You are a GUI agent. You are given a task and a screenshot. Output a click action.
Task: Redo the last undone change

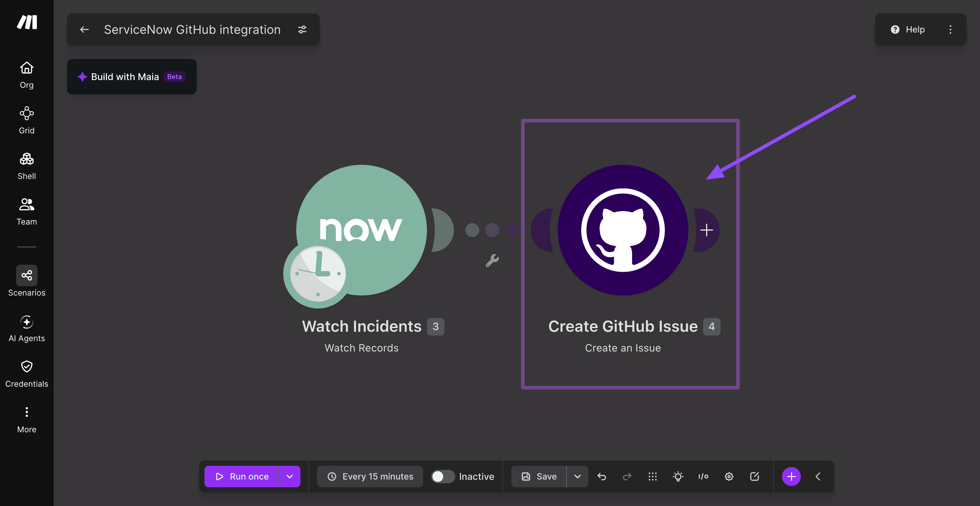627,476
